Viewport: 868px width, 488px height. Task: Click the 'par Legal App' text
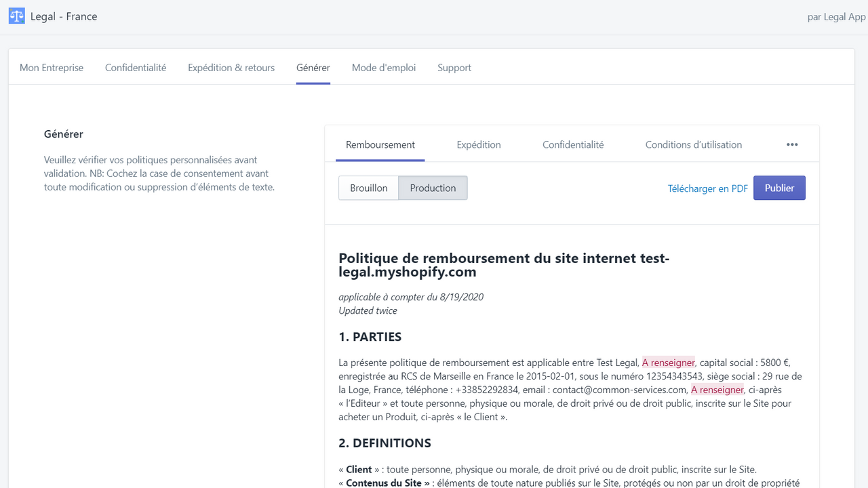837,17
